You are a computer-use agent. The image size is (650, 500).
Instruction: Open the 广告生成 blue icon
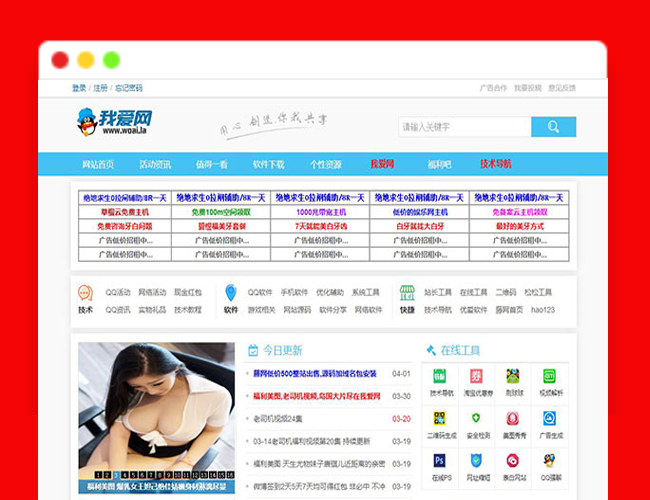549,418
